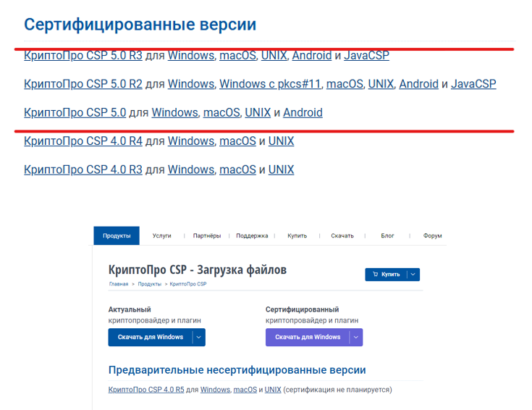The height and width of the screenshot is (410, 532).
Task: Select the Продукты navigation tab
Action: tap(117, 235)
